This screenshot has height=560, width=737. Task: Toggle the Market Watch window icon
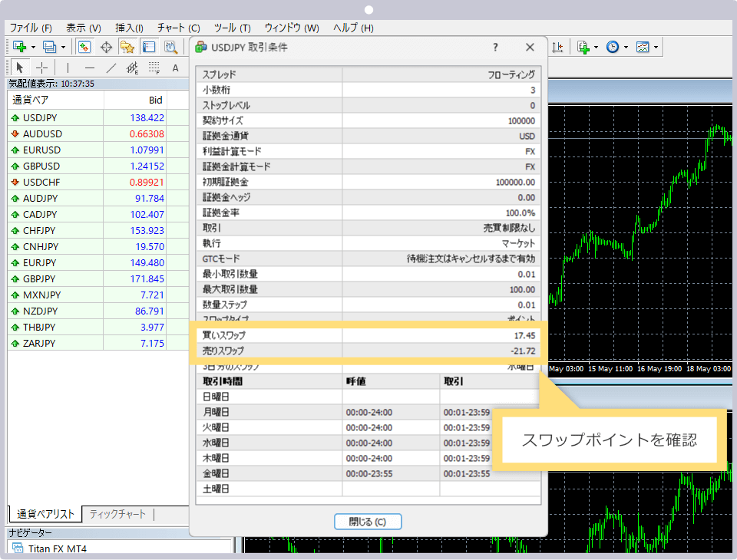tap(84, 47)
